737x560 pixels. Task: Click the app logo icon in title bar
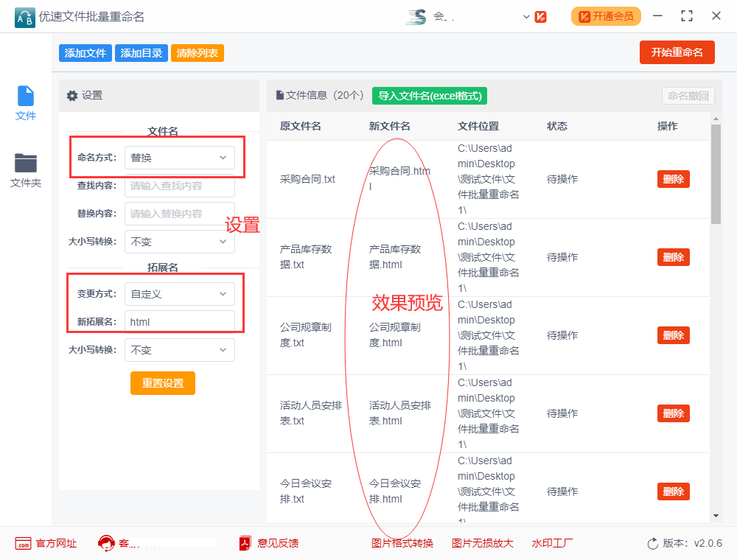coord(25,18)
